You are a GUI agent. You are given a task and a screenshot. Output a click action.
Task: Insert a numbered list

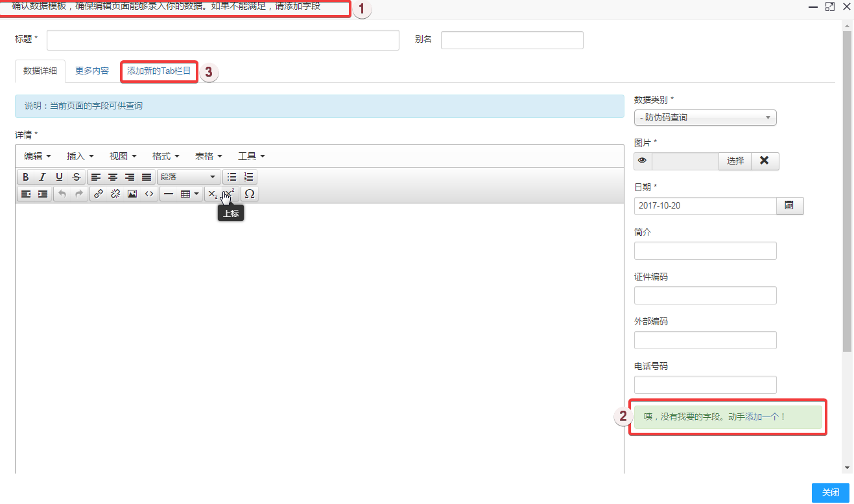[249, 177]
